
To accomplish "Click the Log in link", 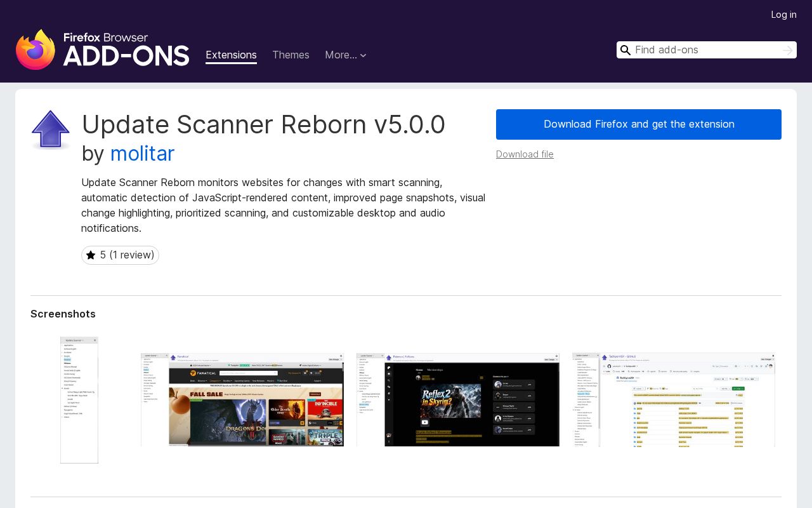I will pyautogui.click(x=783, y=15).
